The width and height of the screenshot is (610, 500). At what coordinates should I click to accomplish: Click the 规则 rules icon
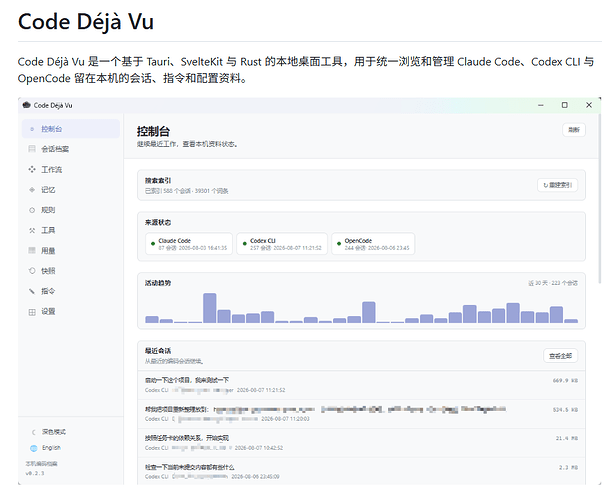coord(32,210)
